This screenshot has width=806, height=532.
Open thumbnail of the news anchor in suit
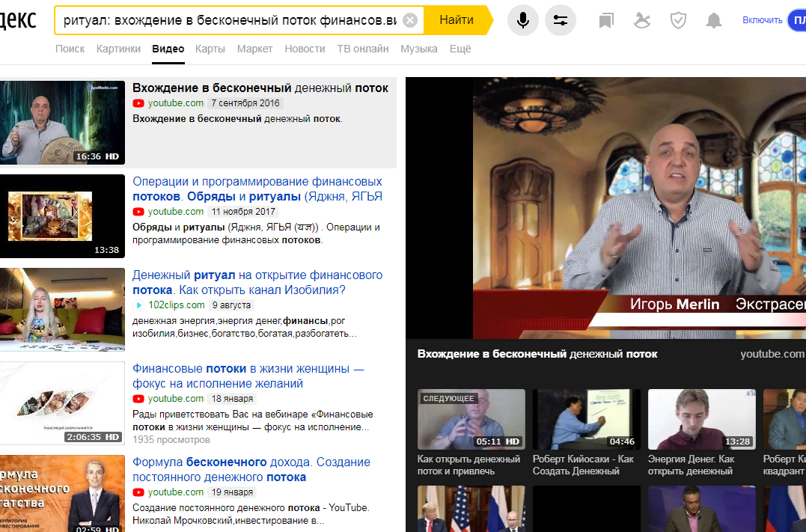(702, 509)
